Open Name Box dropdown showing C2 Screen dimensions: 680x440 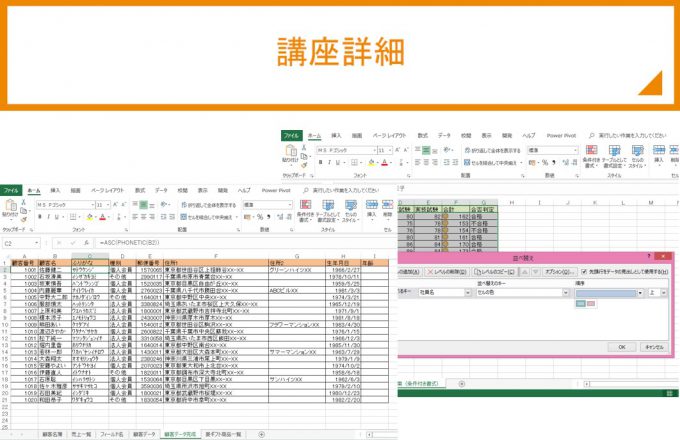coord(36,243)
